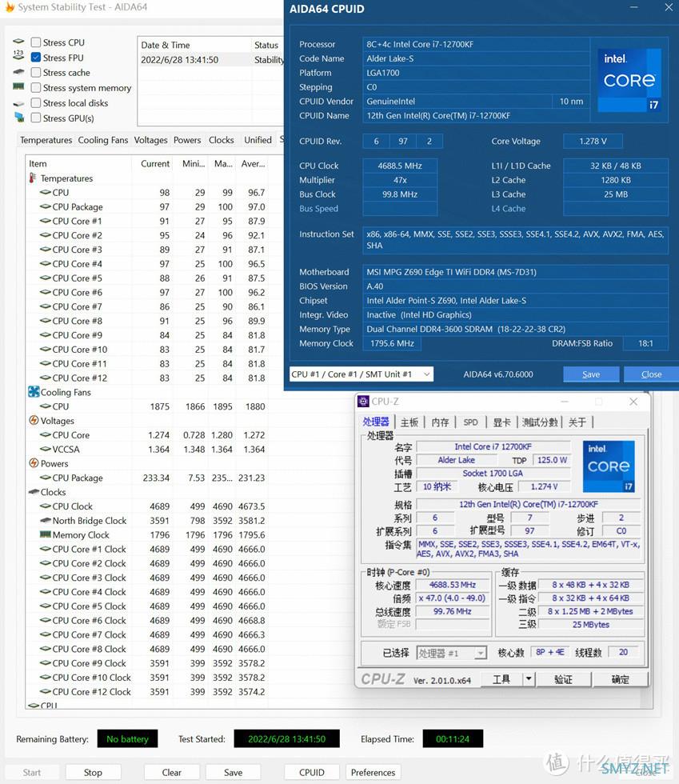
Task: Click the Stop button
Action: point(93,772)
